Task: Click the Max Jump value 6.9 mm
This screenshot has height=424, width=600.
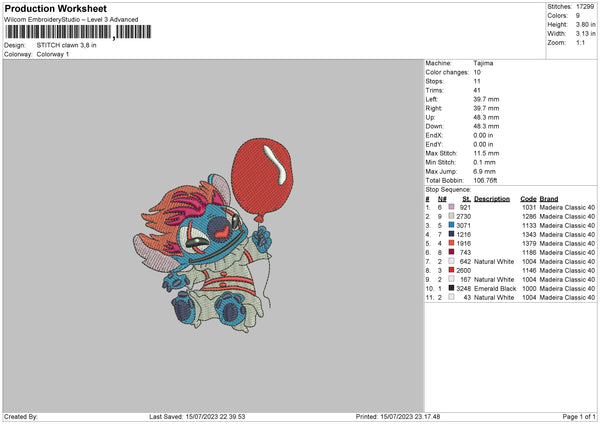Action: click(484, 171)
